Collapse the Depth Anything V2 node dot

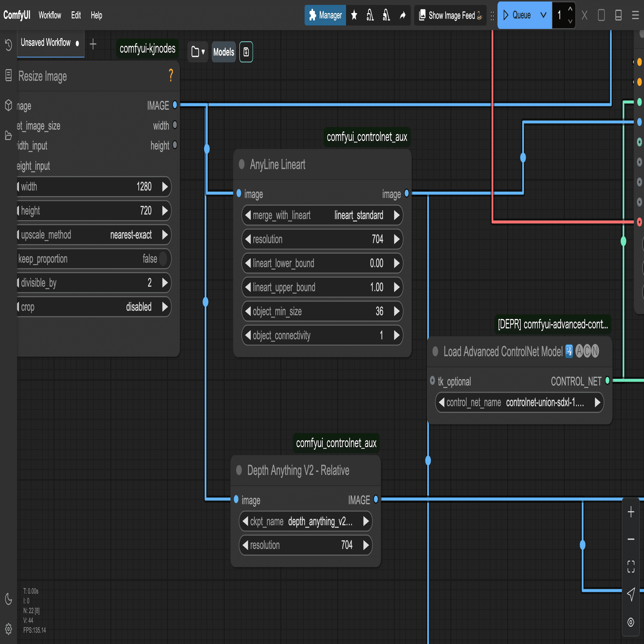[x=239, y=470]
